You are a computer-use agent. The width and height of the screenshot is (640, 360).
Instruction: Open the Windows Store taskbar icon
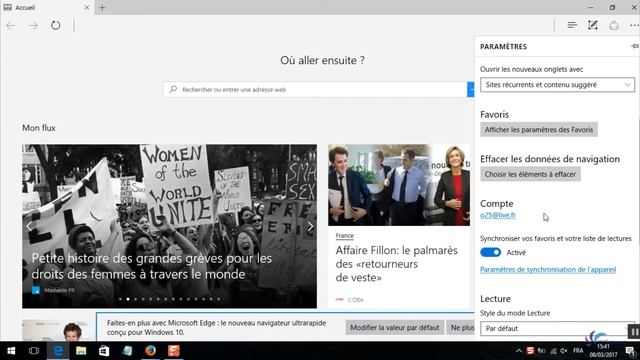pyautogui.click(x=104, y=351)
